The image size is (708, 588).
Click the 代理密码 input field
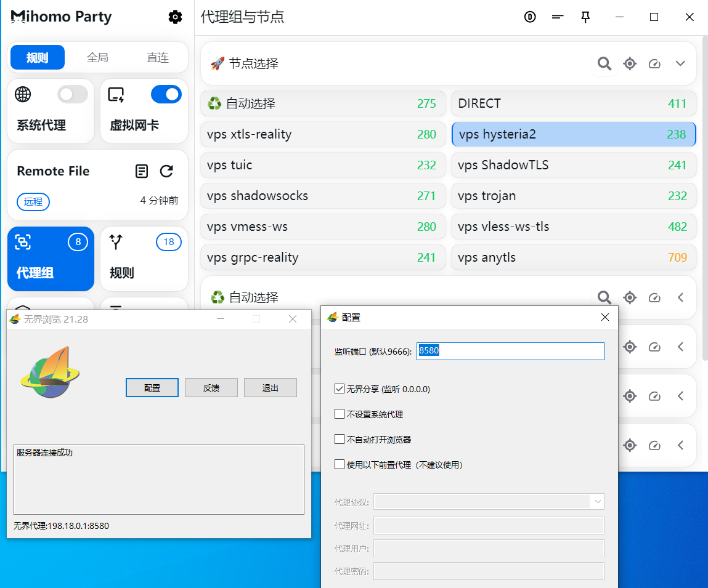coord(489,571)
